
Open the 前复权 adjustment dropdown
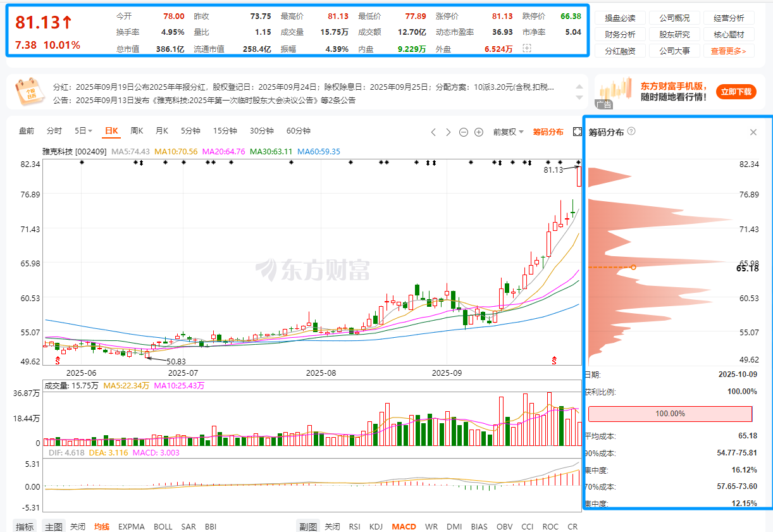coord(509,132)
